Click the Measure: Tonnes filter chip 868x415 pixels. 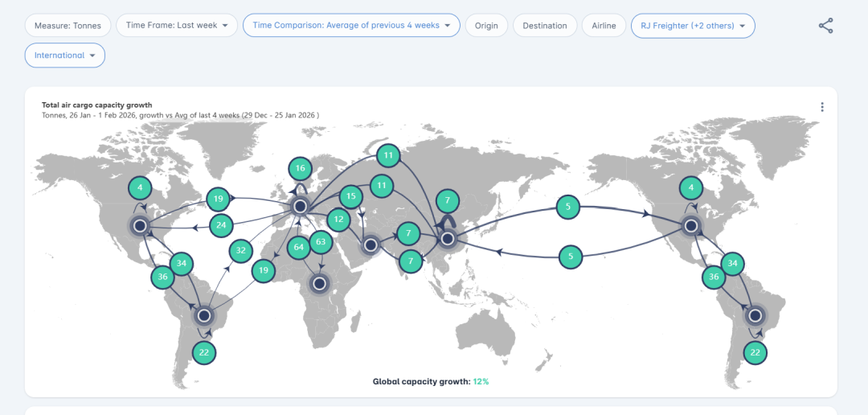[68, 26]
